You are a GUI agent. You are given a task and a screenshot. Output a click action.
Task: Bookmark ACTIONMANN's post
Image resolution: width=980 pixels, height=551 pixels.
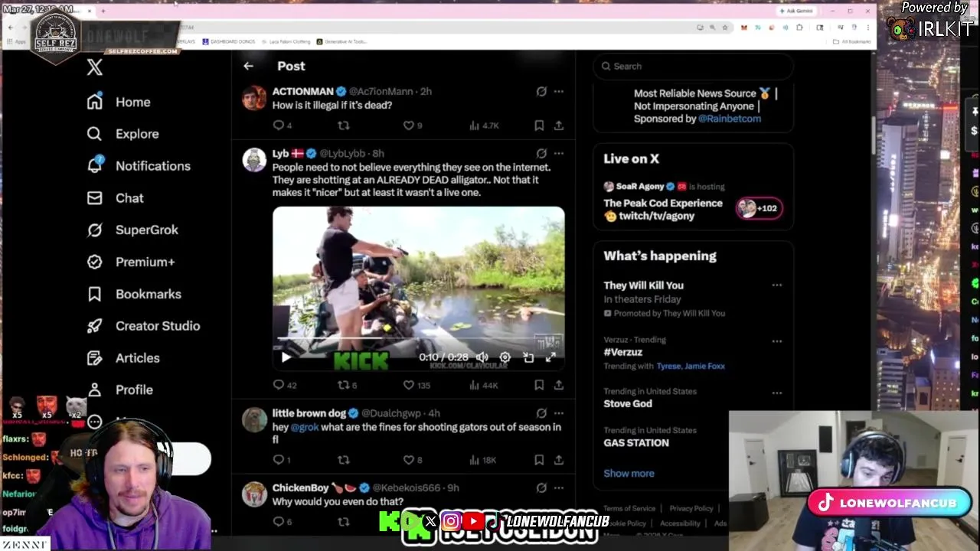click(539, 126)
